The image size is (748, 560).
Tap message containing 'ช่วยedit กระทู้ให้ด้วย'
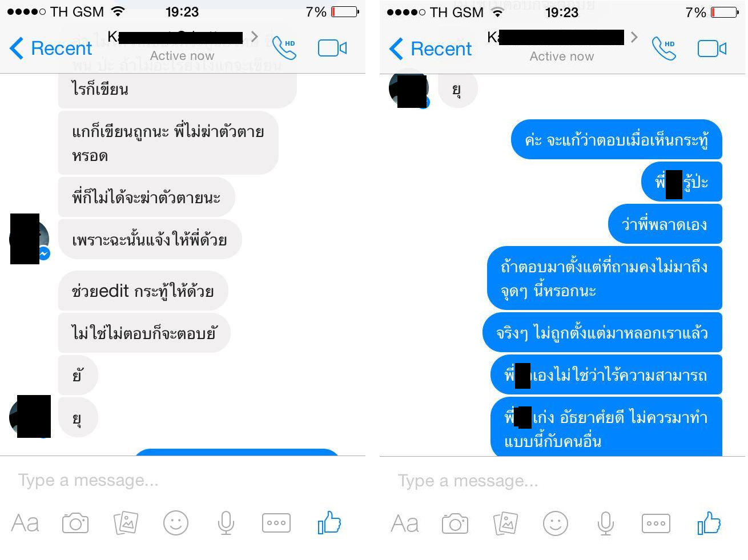point(143,291)
